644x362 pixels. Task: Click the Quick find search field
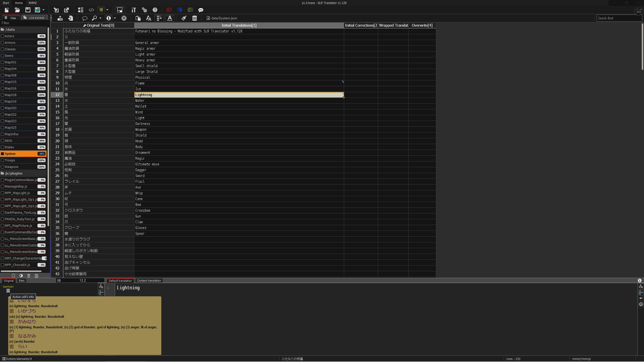click(x=619, y=18)
